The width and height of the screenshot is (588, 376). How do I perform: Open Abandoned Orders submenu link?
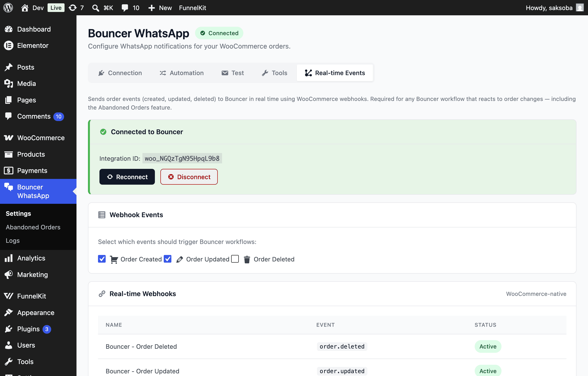(x=33, y=227)
